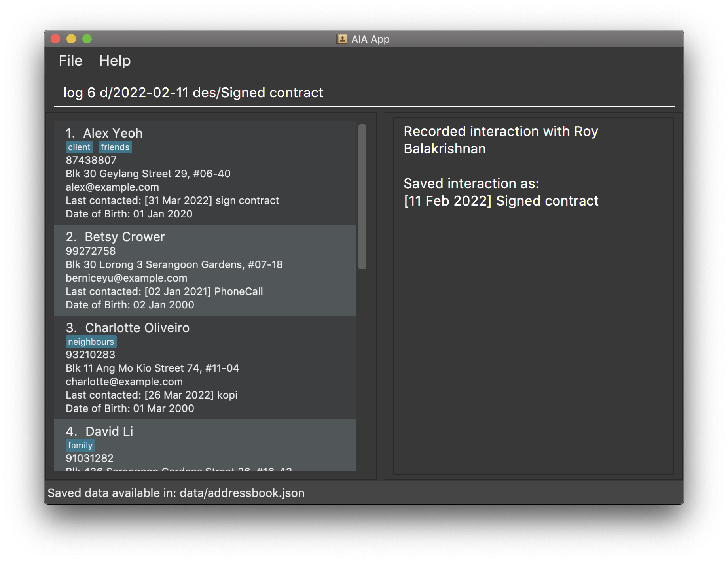The height and width of the screenshot is (563, 728).
Task: Maximize the AIA App window
Action: (x=87, y=39)
